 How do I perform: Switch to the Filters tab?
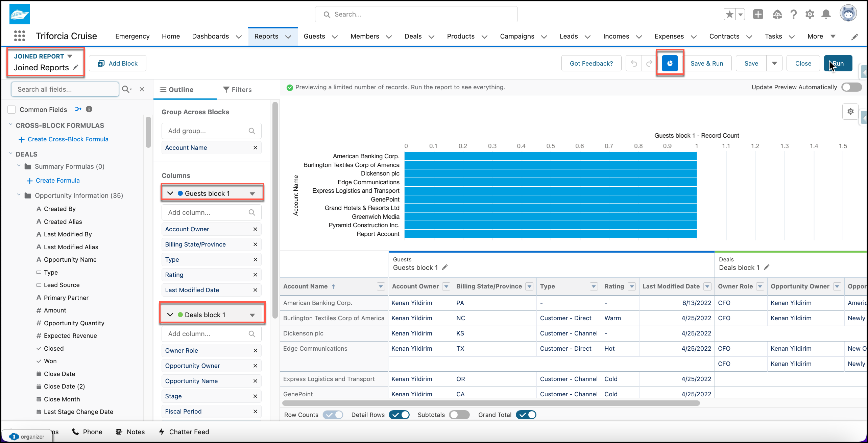click(237, 90)
